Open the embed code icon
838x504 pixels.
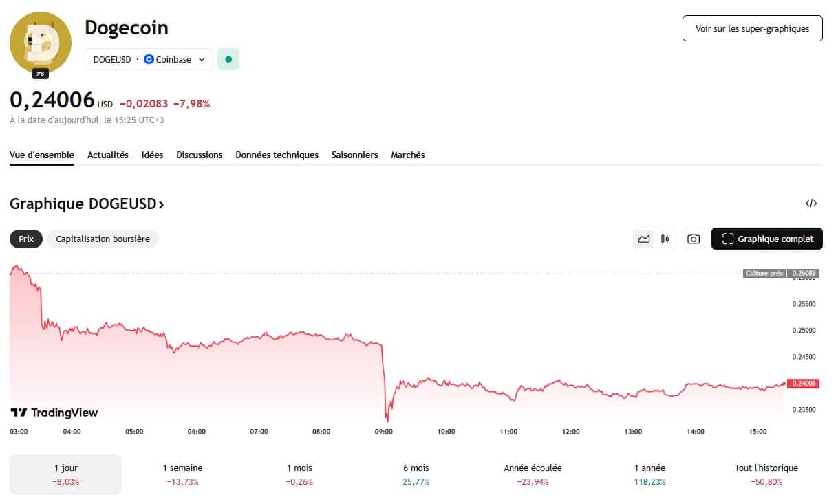click(x=811, y=204)
